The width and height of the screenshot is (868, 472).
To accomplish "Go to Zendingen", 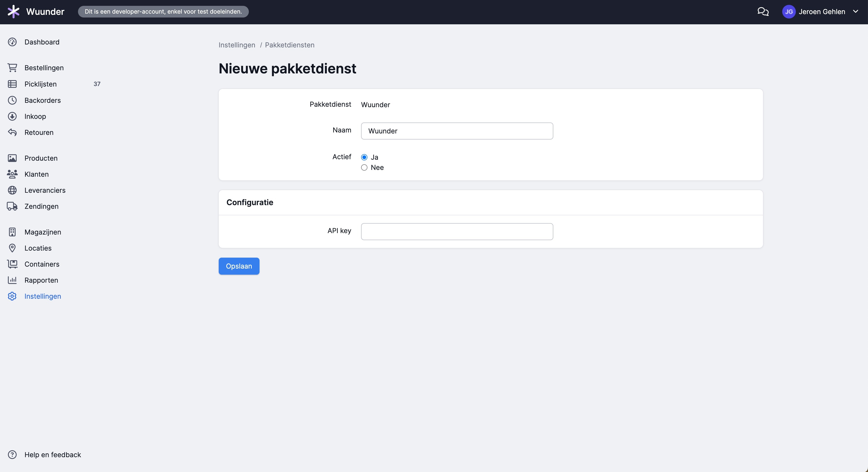I will [x=42, y=206].
